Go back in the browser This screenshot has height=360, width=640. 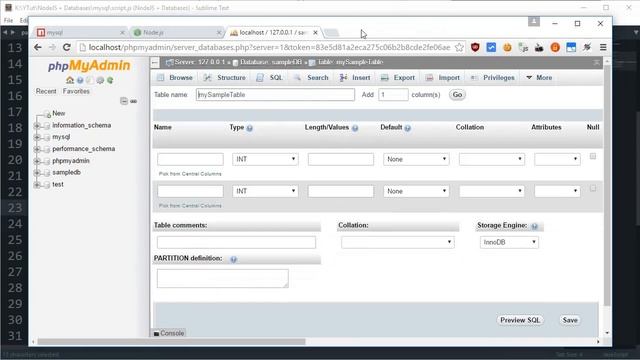click(x=38, y=47)
